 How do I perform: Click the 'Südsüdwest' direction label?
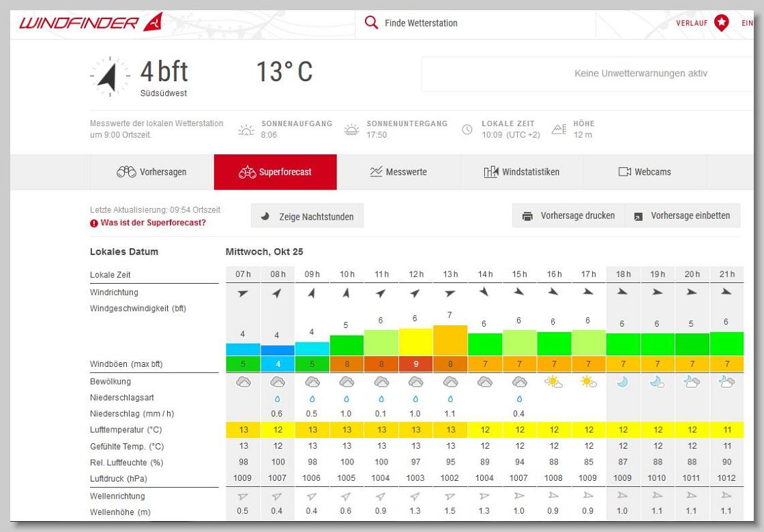164,93
